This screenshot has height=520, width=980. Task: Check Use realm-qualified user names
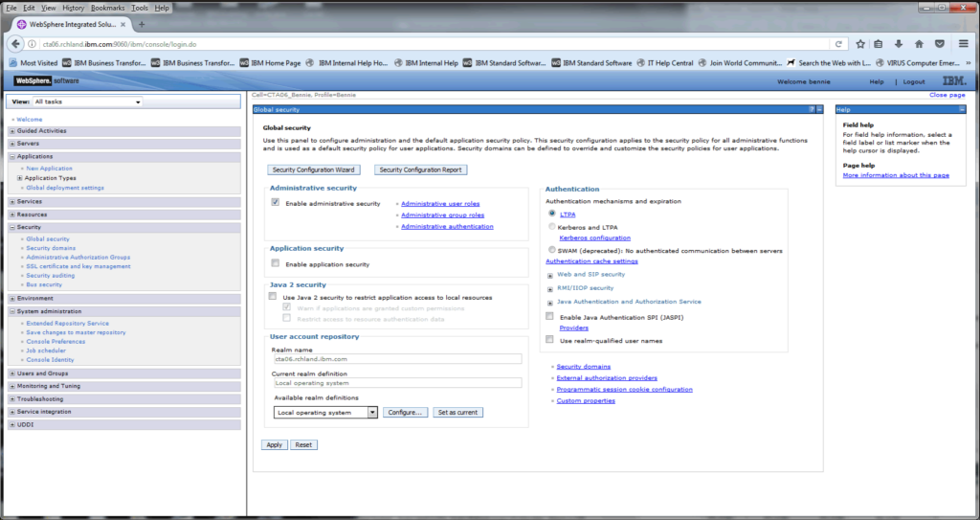pyautogui.click(x=549, y=339)
